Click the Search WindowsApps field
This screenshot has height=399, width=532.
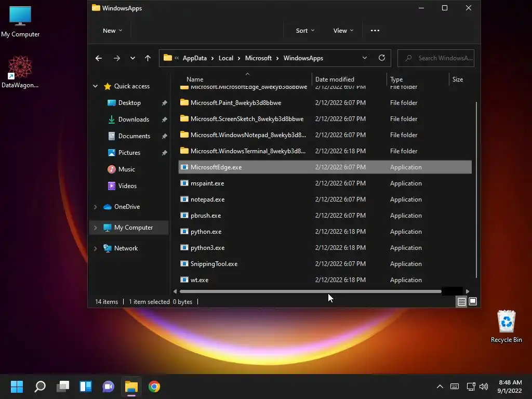[x=436, y=58]
